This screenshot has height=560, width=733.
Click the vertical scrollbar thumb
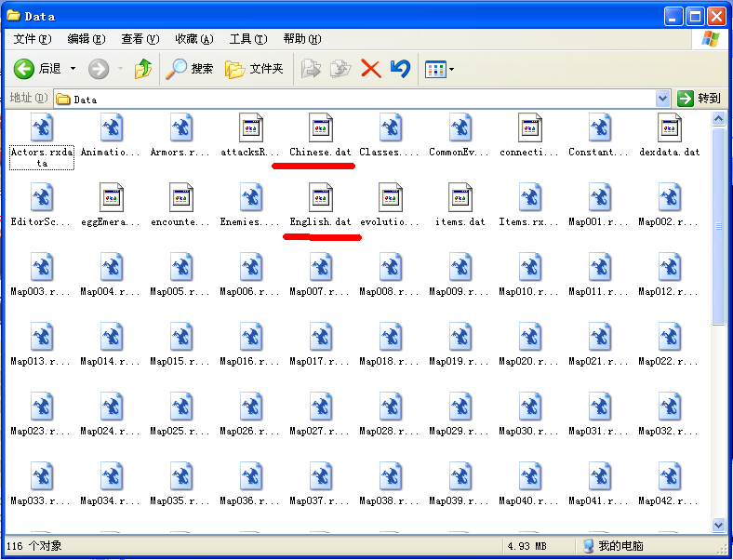[x=718, y=226]
